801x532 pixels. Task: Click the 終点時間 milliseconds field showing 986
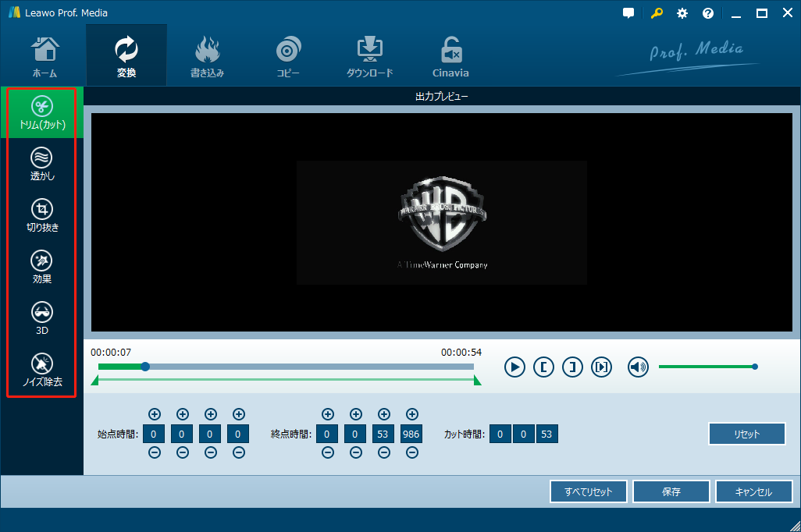pyautogui.click(x=411, y=434)
